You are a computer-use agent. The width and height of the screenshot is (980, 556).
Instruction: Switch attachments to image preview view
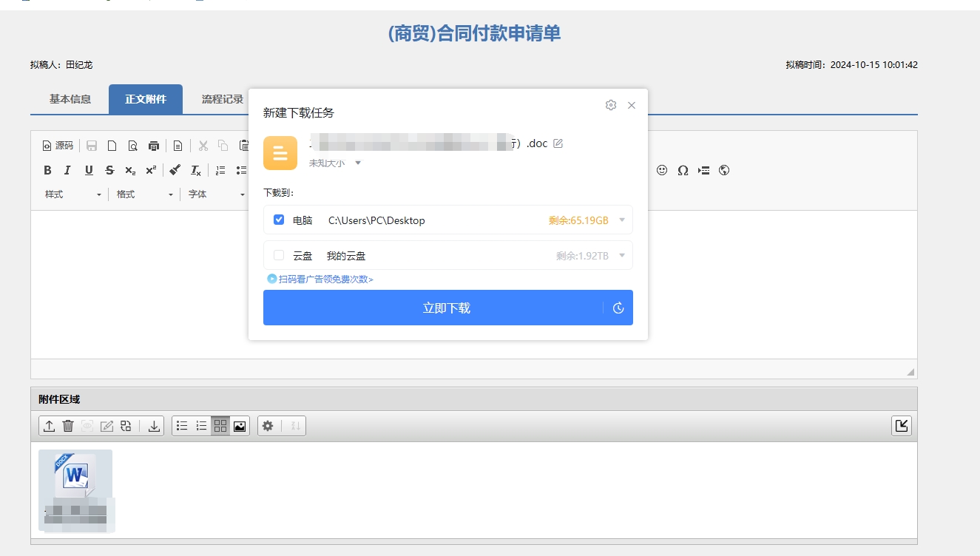240,426
